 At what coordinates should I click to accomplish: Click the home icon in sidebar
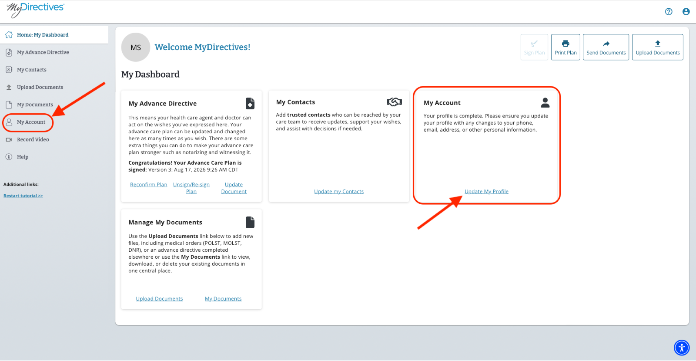click(9, 35)
